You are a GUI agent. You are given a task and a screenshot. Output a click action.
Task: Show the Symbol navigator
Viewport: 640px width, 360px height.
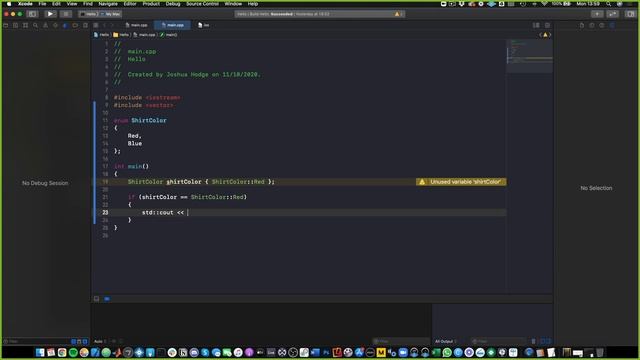coord(25,25)
